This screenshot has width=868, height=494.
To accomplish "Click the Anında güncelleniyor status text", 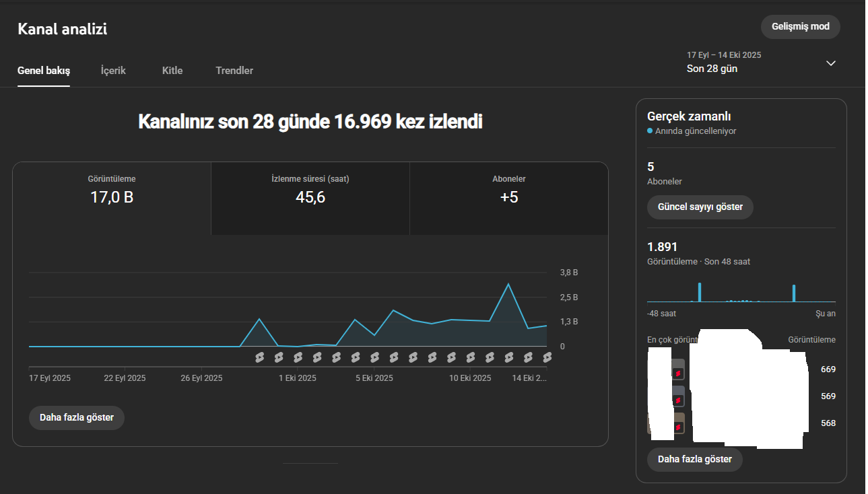I will (x=696, y=131).
